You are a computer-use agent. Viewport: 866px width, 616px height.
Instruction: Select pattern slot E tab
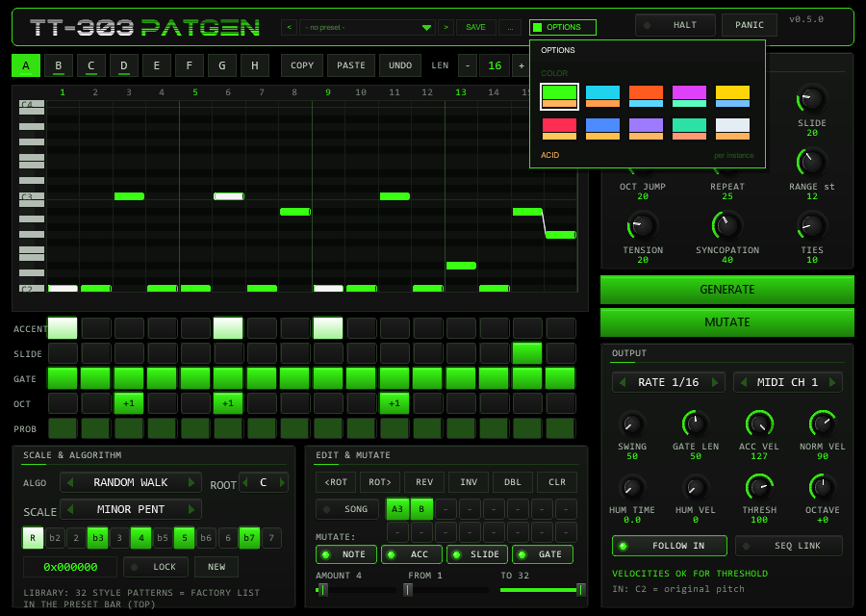(156, 65)
